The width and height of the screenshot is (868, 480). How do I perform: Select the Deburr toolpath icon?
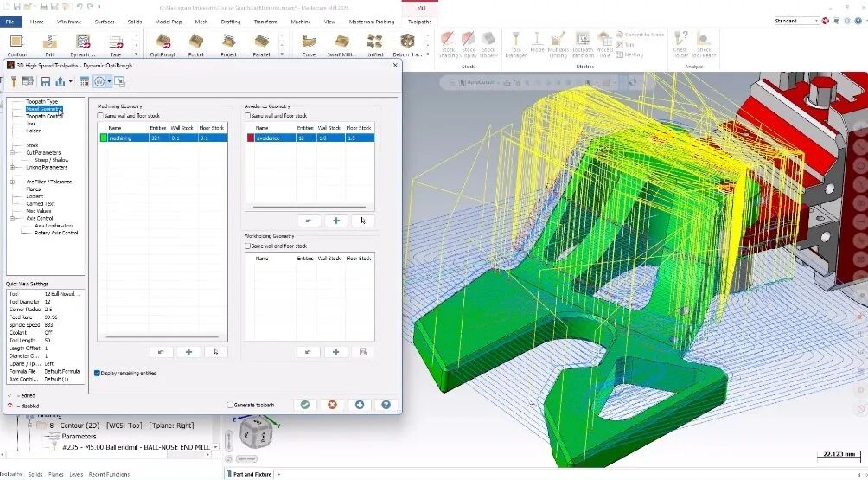407,45
